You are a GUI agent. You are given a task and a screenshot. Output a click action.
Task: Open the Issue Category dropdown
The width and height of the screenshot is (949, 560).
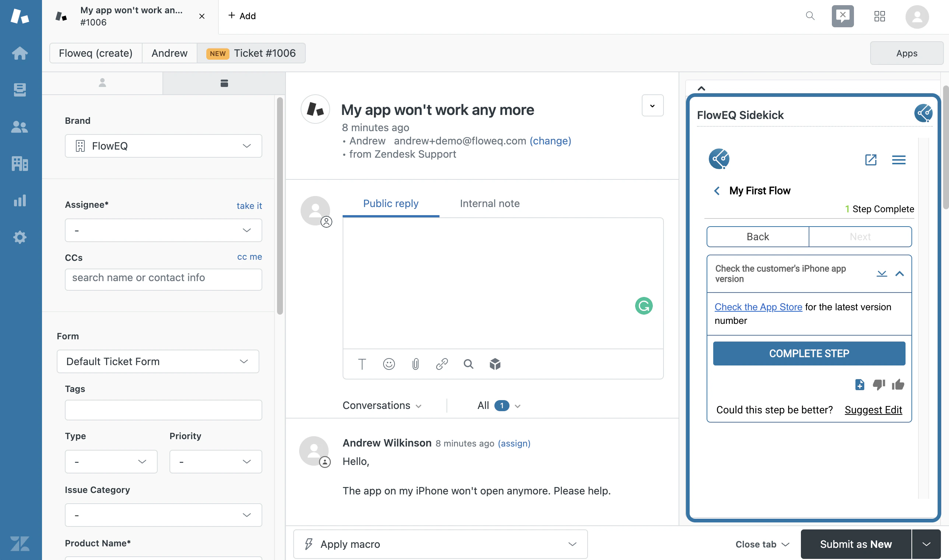click(x=164, y=515)
